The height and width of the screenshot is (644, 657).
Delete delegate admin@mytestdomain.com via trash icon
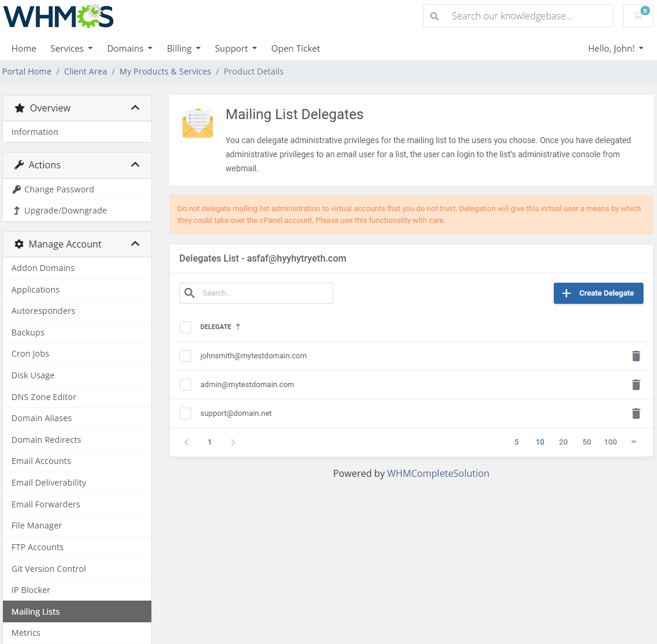tap(636, 385)
